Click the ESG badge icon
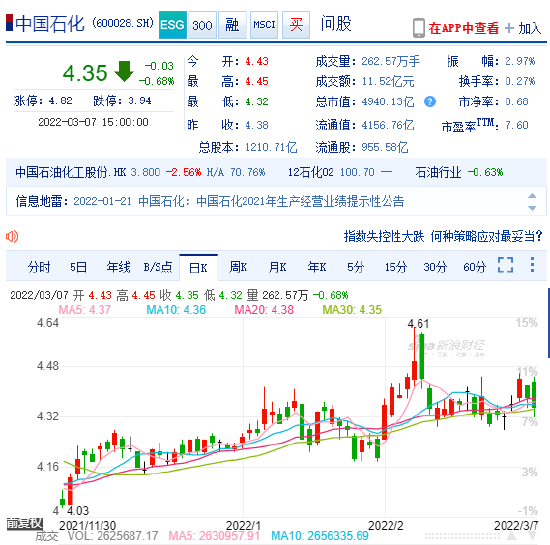 (x=173, y=25)
